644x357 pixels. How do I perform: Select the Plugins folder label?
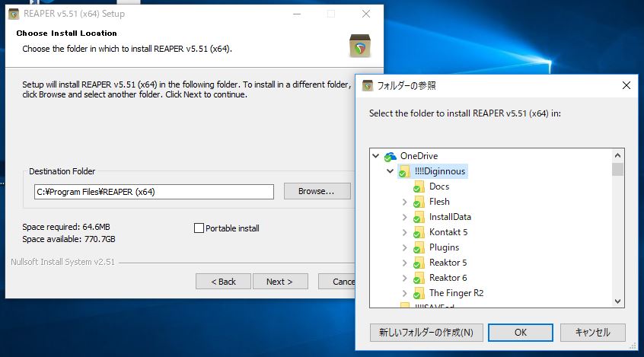[444, 247]
